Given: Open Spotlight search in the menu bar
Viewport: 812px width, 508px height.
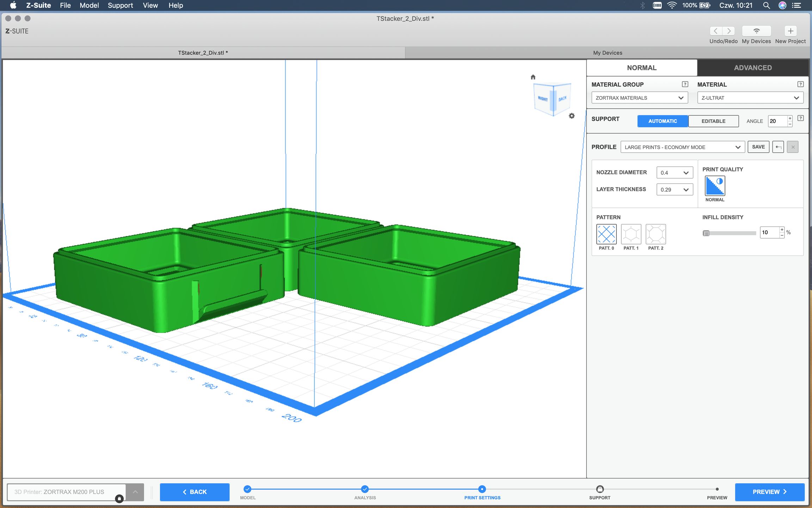Looking at the screenshot, I should [x=766, y=5].
